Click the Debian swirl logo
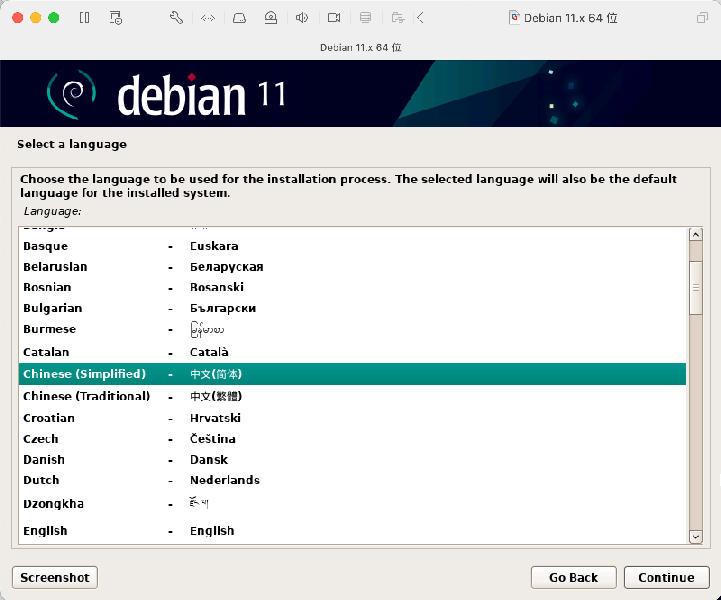This screenshot has height=600, width=721. pos(71,94)
